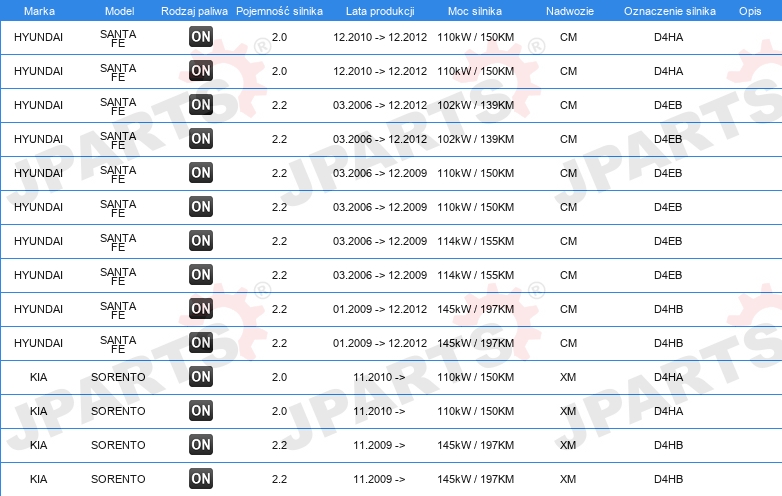Viewport: 782px width, 496px height.
Task: Select CM body code in lower 102kW row
Action: (x=569, y=139)
